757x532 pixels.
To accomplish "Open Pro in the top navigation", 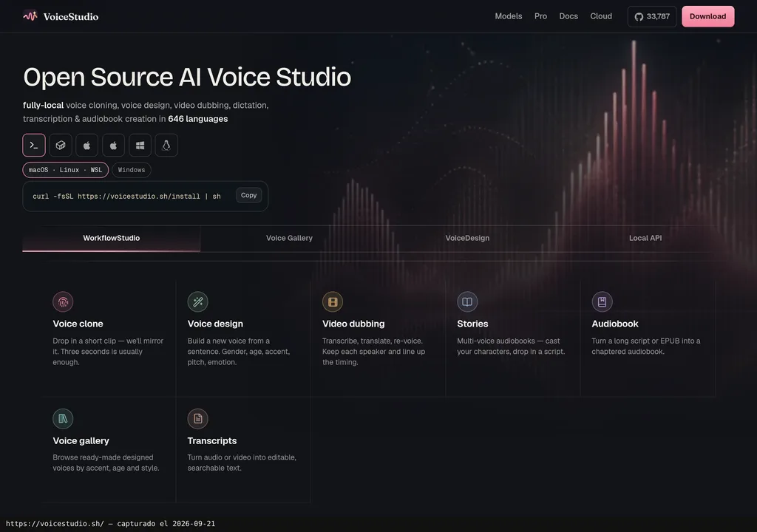I will (540, 16).
